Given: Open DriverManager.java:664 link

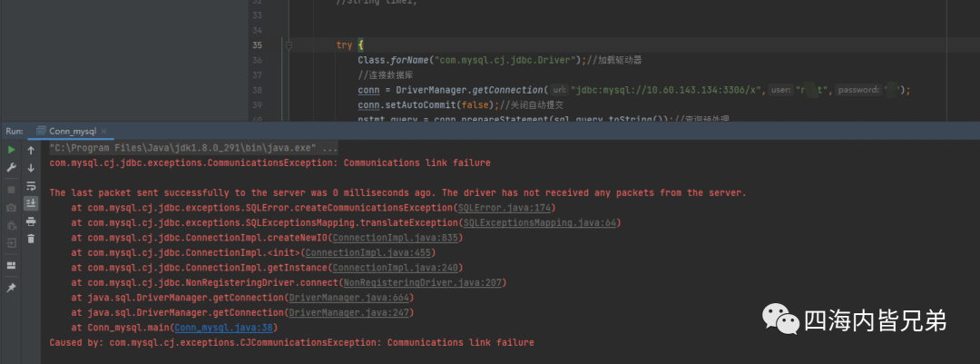Looking at the screenshot, I should (x=350, y=298).
